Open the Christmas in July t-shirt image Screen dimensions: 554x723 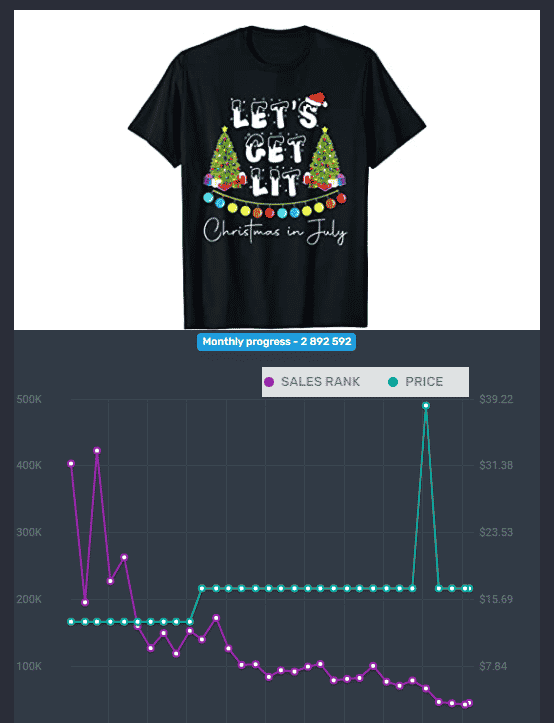277,170
